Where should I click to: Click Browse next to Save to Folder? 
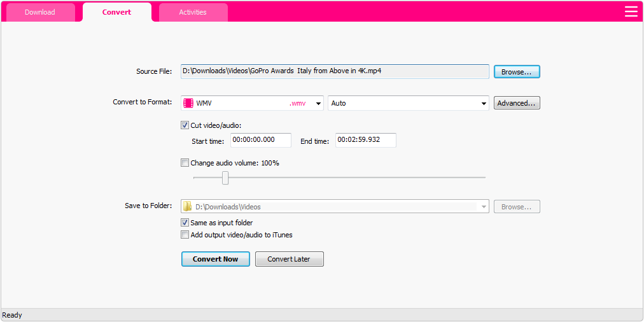pyautogui.click(x=517, y=207)
